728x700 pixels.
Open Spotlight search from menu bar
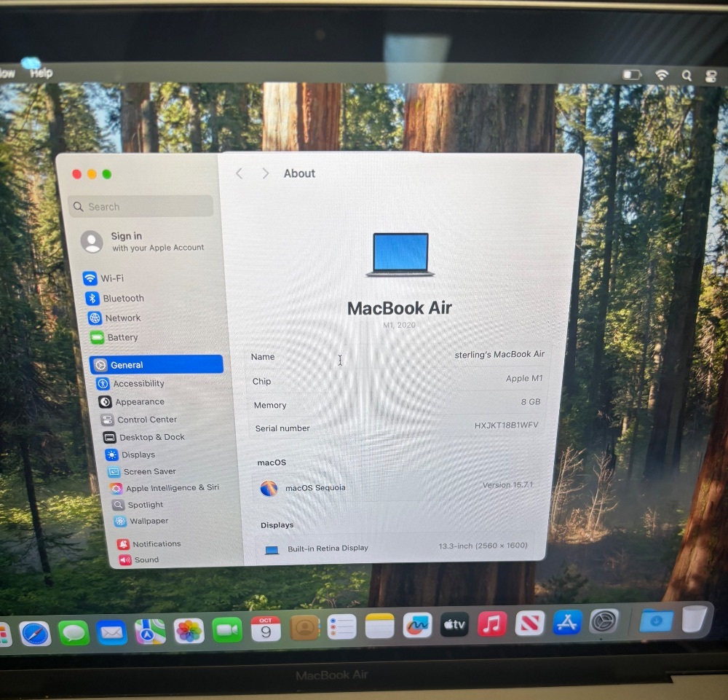(x=687, y=75)
